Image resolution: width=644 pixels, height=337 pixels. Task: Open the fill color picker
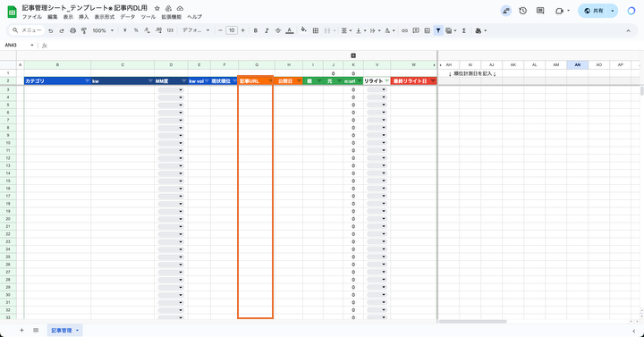tap(304, 30)
